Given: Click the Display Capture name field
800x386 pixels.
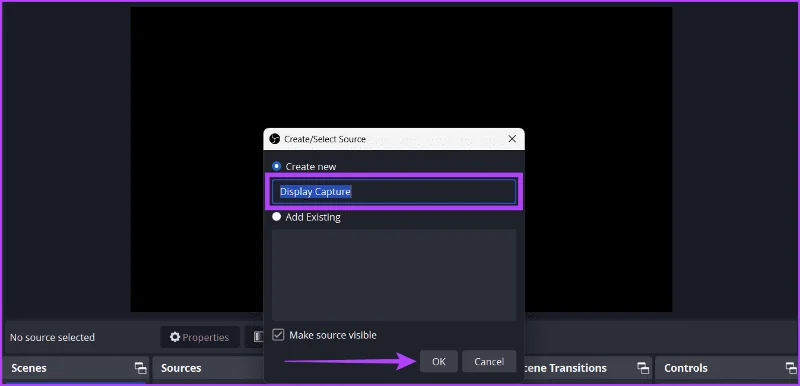Looking at the screenshot, I should [x=394, y=192].
